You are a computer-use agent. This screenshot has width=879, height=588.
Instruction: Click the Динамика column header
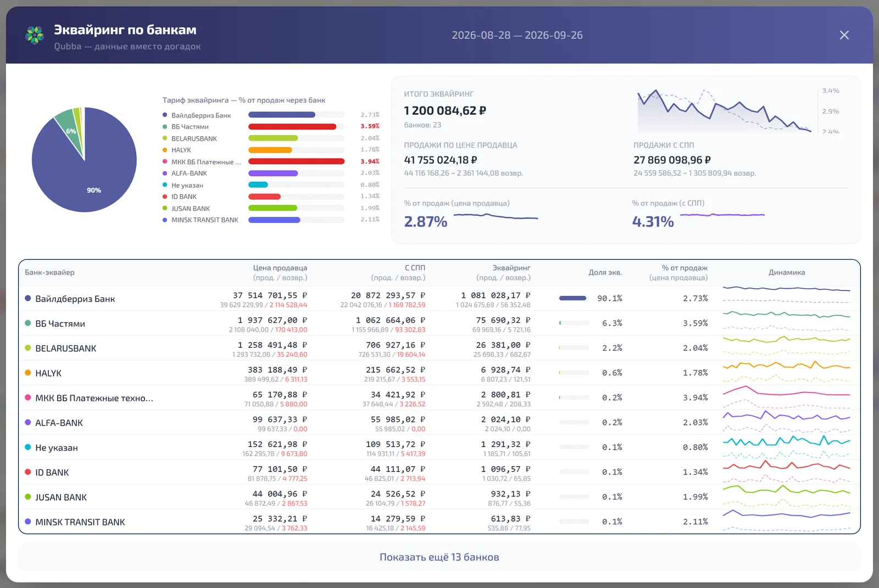coord(787,272)
